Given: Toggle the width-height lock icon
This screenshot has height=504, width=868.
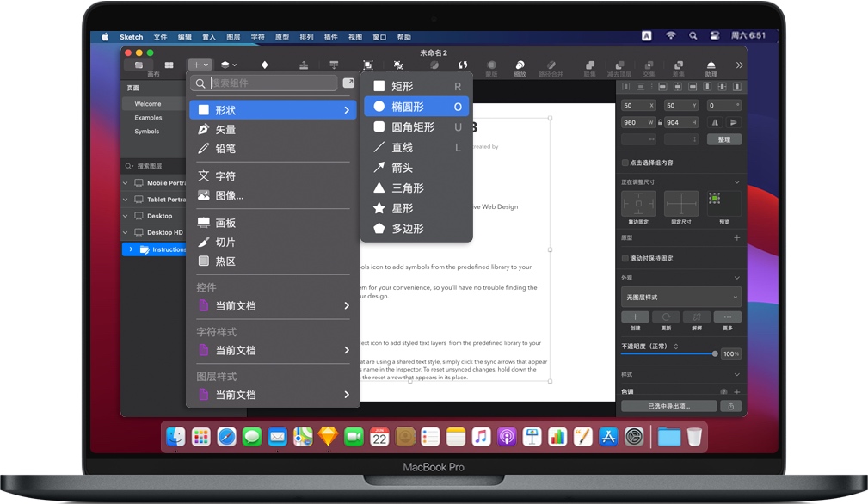Looking at the screenshot, I should tap(661, 122).
